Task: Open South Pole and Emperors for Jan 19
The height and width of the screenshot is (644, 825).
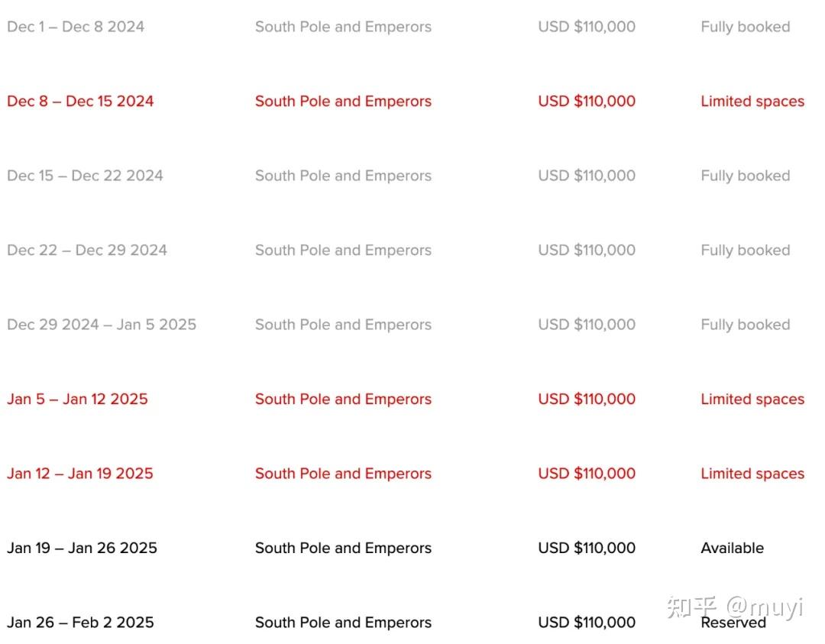Action: click(x=344, y=548)
